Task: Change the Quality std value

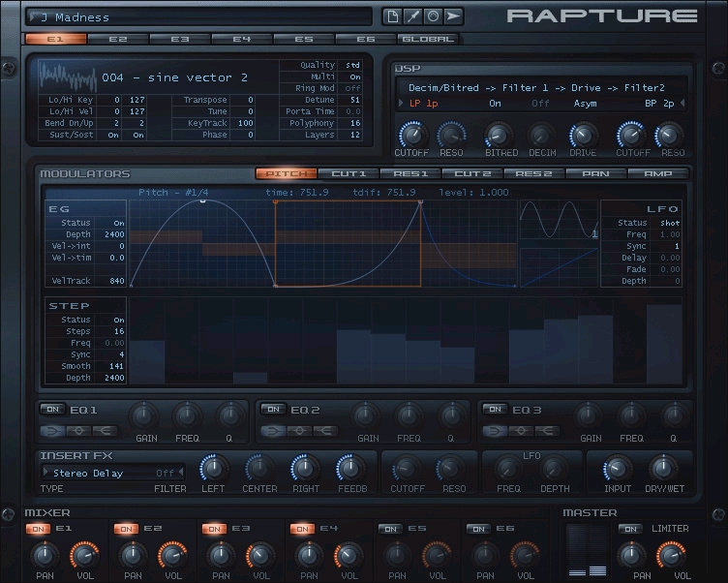Action: pyautogui.click(x=352, y=65)
